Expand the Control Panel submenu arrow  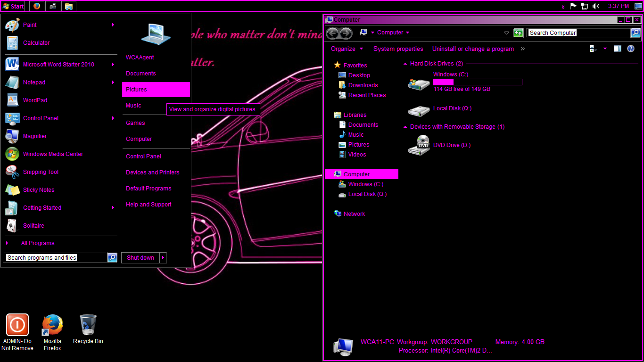click(x=113, y=118)
